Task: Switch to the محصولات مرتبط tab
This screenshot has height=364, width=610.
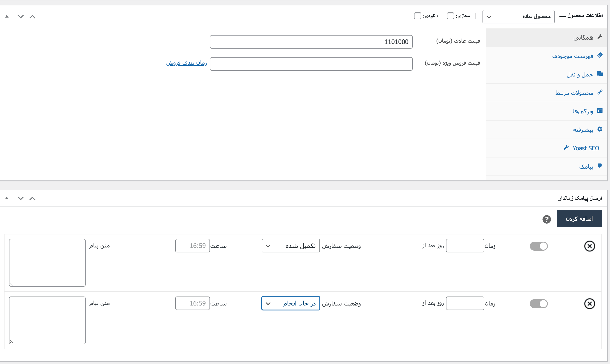Action: tap(547, 93)
